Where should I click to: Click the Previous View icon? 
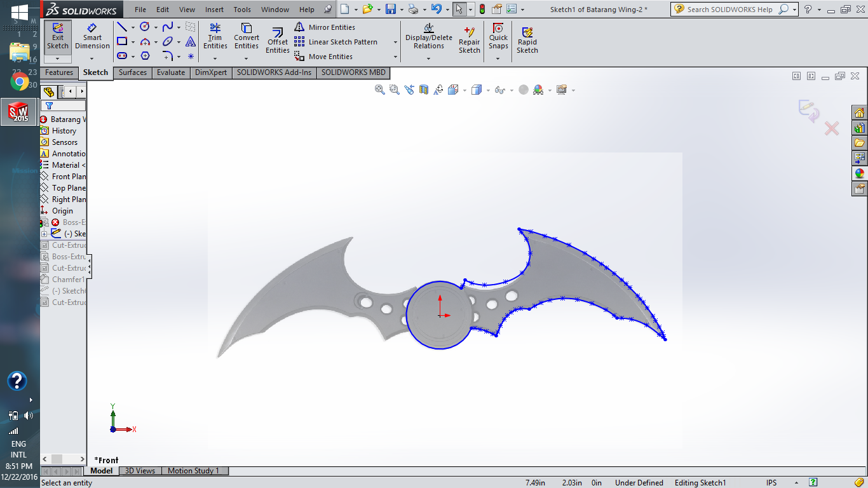coord(409,90)
